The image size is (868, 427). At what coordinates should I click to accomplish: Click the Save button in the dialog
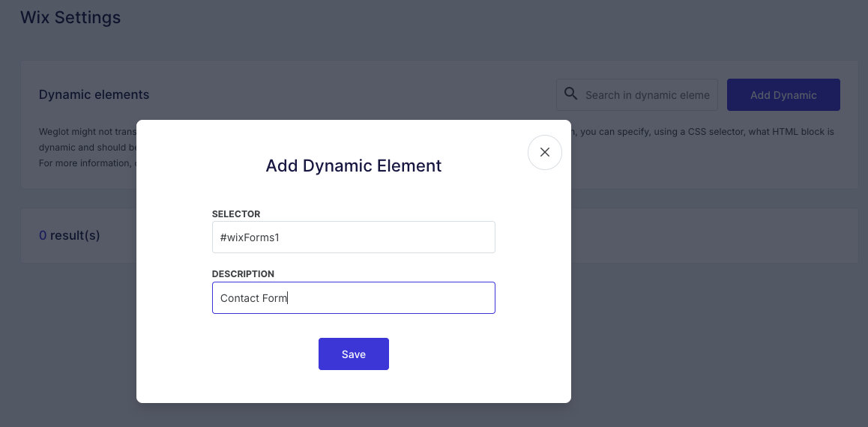(x=354, y=354)
